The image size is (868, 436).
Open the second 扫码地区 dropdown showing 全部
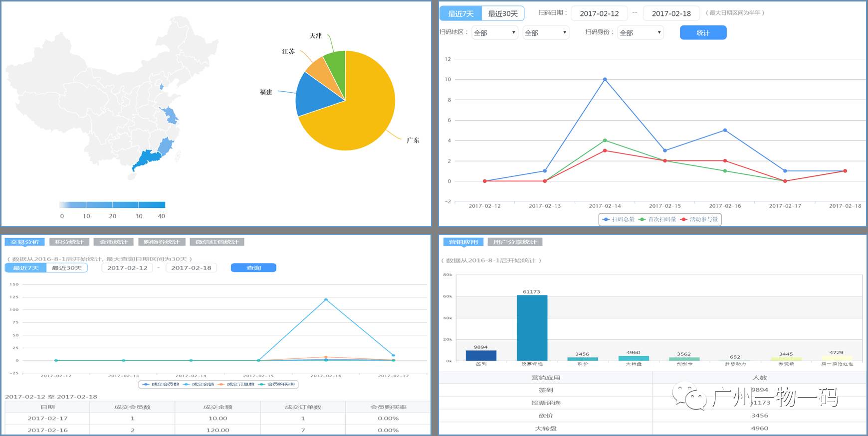(x=546, y=33)
